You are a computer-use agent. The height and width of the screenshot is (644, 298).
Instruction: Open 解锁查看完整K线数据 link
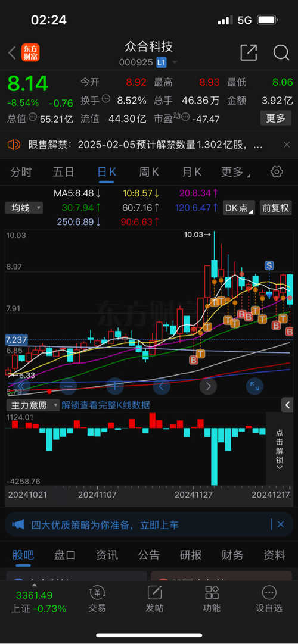105,405
